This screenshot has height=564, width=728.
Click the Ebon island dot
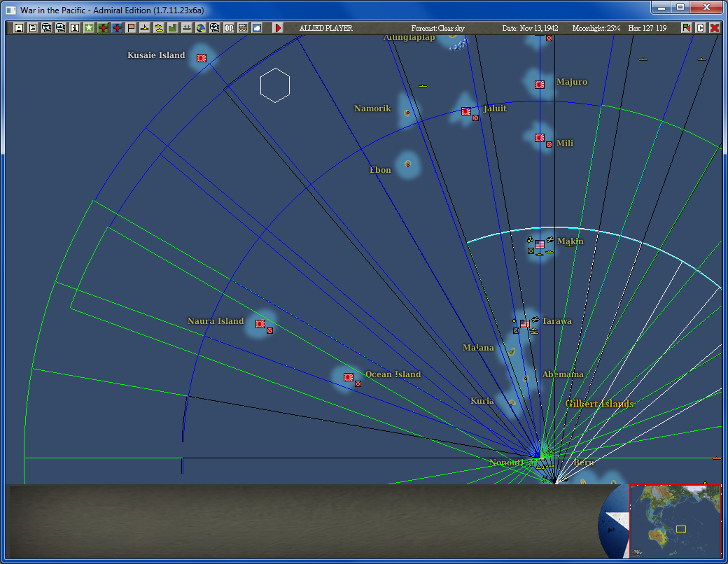(408, 164)
